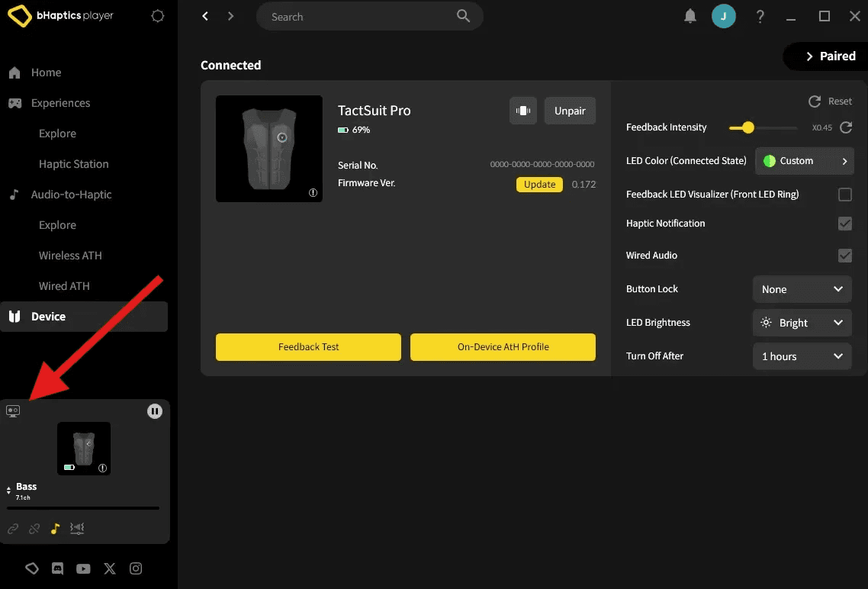Expand the LED Brightness dropdown
This screenshot has height=589, width=868.
[x=802, y=323]
